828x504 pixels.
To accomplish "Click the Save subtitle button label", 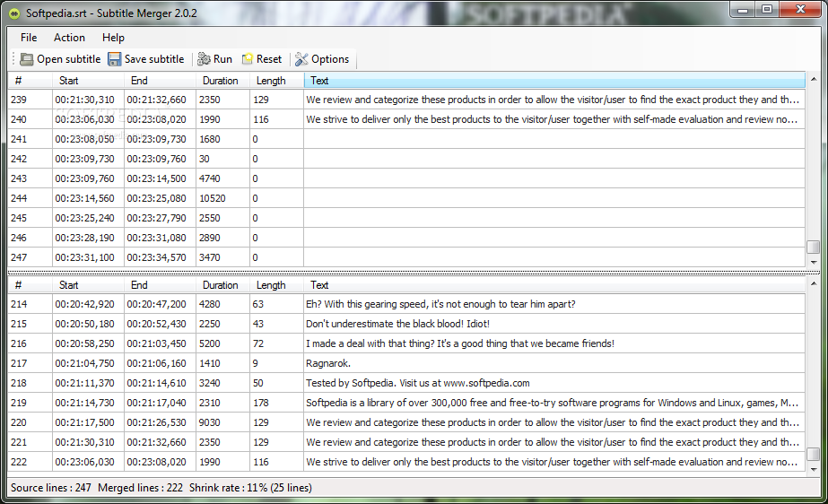I will [x=154, y=59].
